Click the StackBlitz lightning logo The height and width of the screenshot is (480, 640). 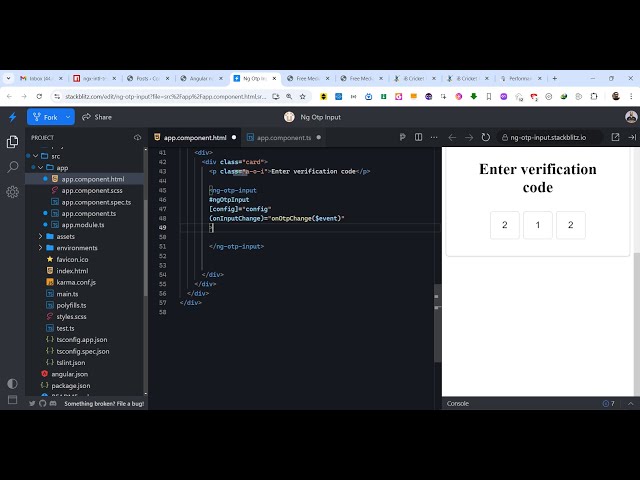[x=12, y=117]
